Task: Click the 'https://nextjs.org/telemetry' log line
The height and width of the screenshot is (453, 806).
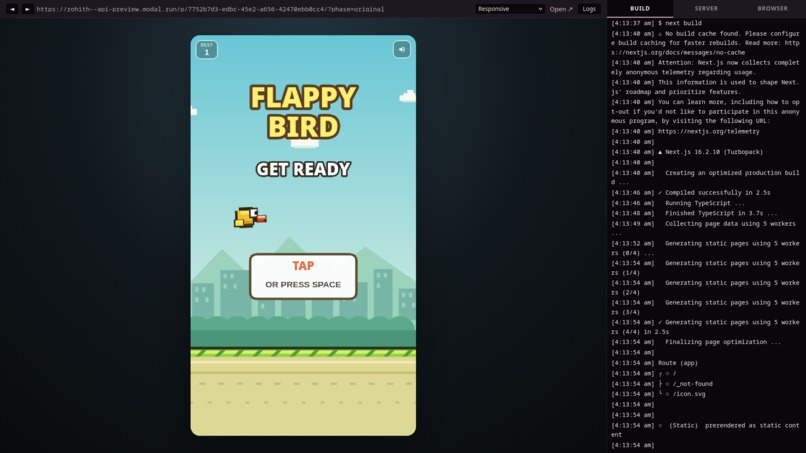Action: click(685, 131)
